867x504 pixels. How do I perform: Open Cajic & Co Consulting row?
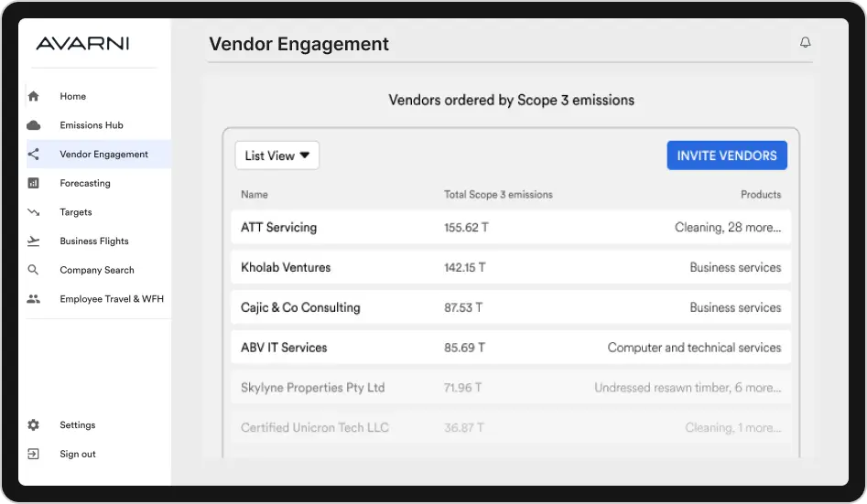511,307
